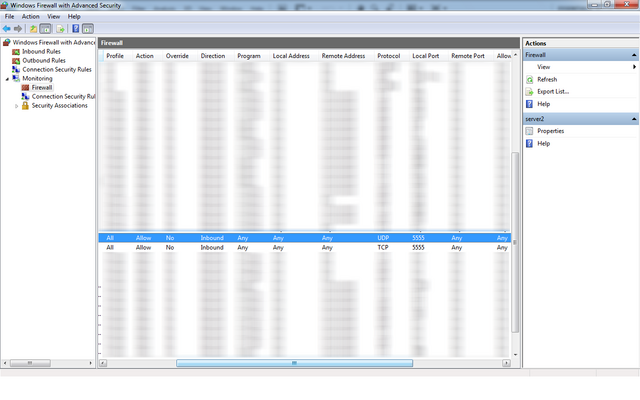
Task: Sort by the Direction column header
Action: (x=213, y=56)
